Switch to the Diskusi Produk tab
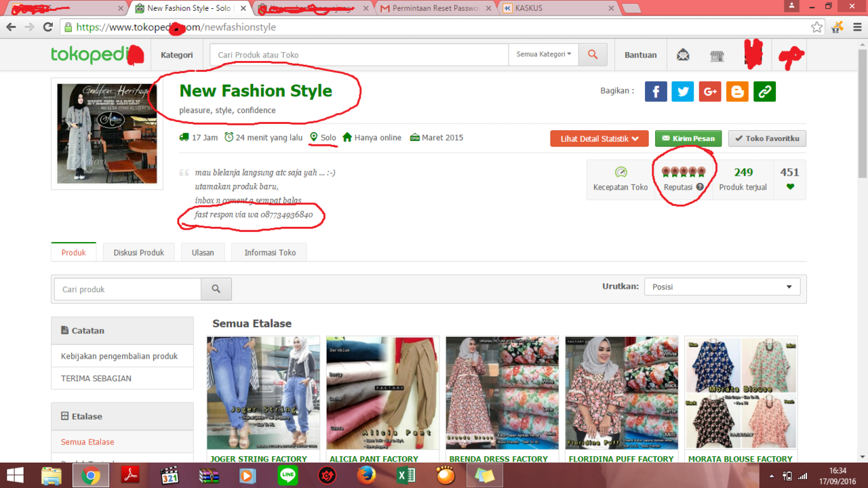Screen dimensions: 868x488 pyautogui.click(x=139, y=252)
